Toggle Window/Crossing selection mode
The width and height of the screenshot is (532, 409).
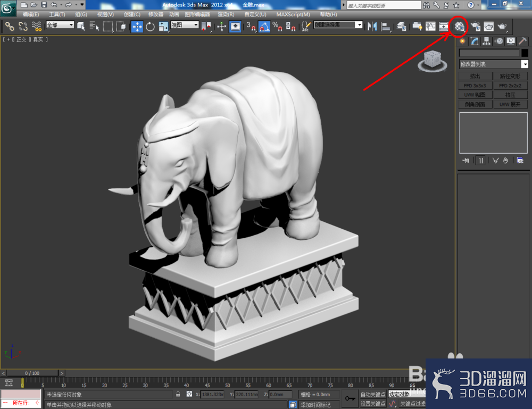point(121,26)
